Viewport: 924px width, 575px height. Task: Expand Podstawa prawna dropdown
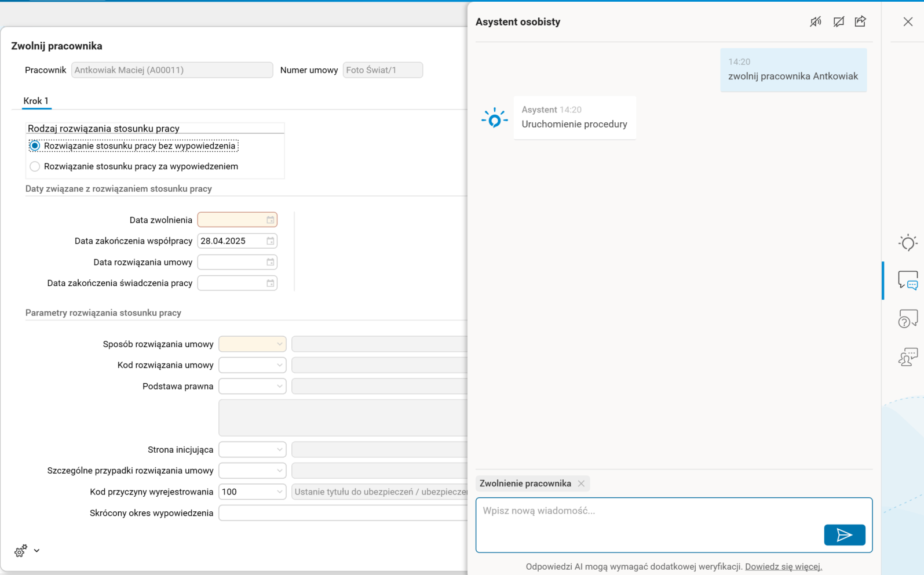279,387
